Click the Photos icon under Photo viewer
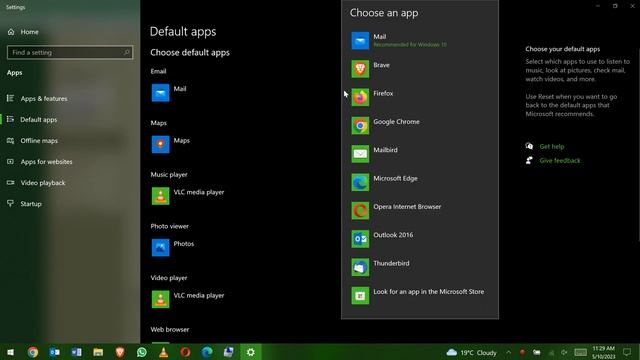The width and height of the screenshot is (640, 360). (160, 248)
